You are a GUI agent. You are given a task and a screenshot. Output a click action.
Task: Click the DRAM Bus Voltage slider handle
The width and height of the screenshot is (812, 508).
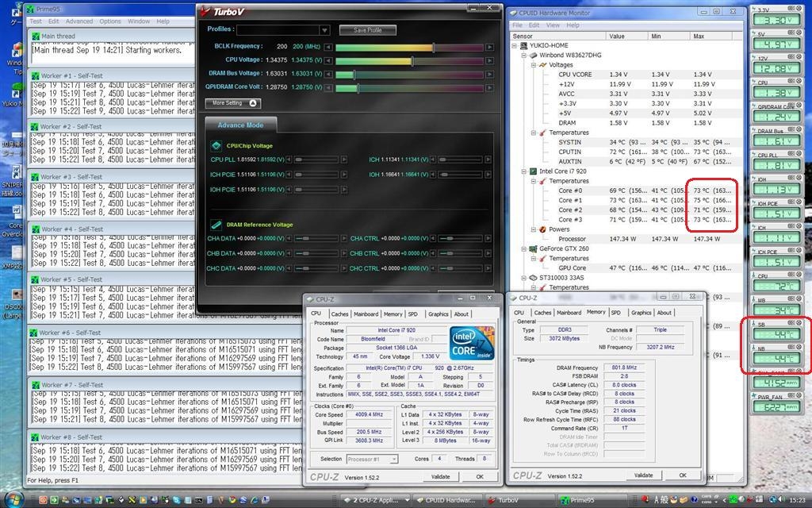pyautogui.click(x=354, y=75)
